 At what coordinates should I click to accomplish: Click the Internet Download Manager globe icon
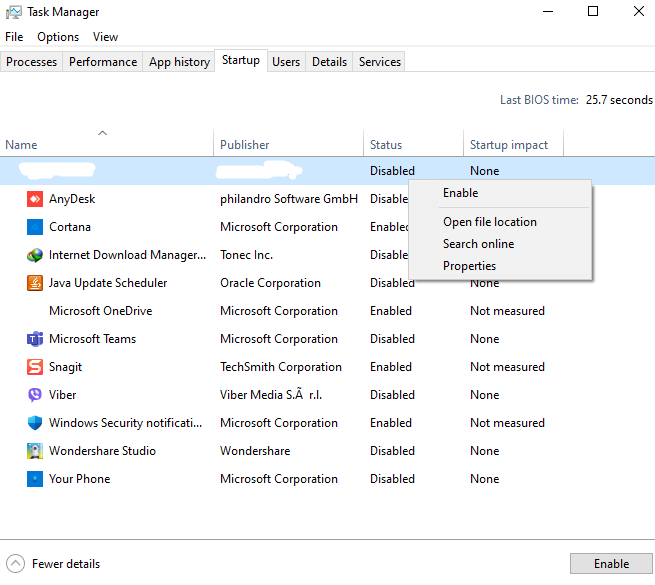point(35,255)
